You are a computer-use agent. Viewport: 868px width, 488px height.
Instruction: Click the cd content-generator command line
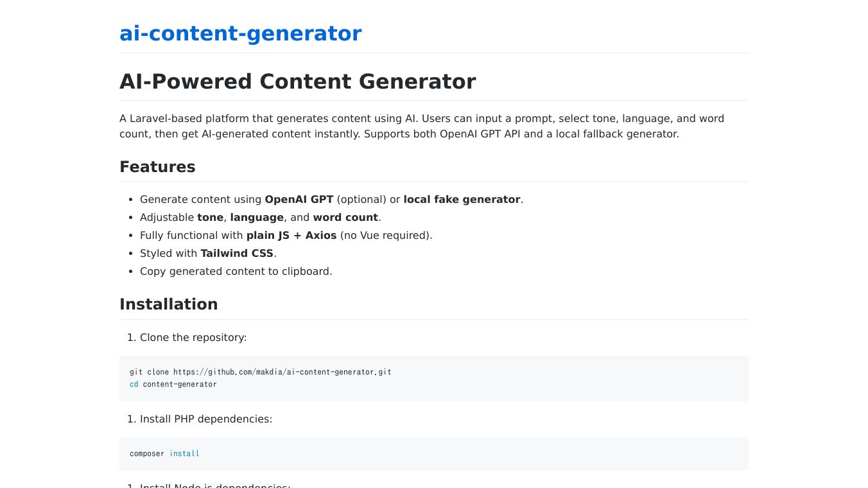click(x=173, y=384)
